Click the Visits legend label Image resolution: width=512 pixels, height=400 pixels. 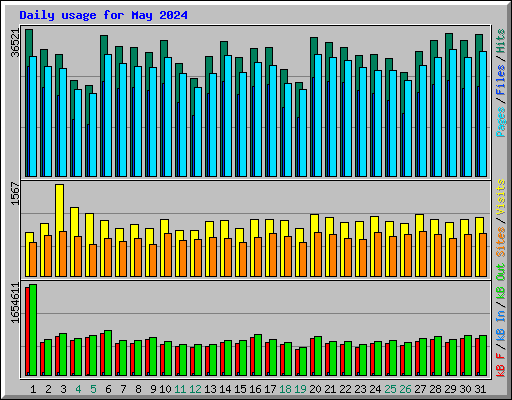(500, 197)
